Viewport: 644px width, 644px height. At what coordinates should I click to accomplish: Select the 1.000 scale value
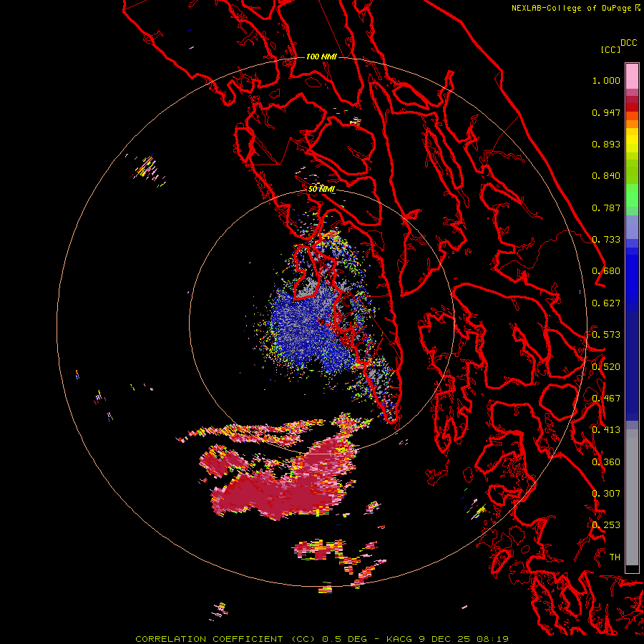[606, 80]
